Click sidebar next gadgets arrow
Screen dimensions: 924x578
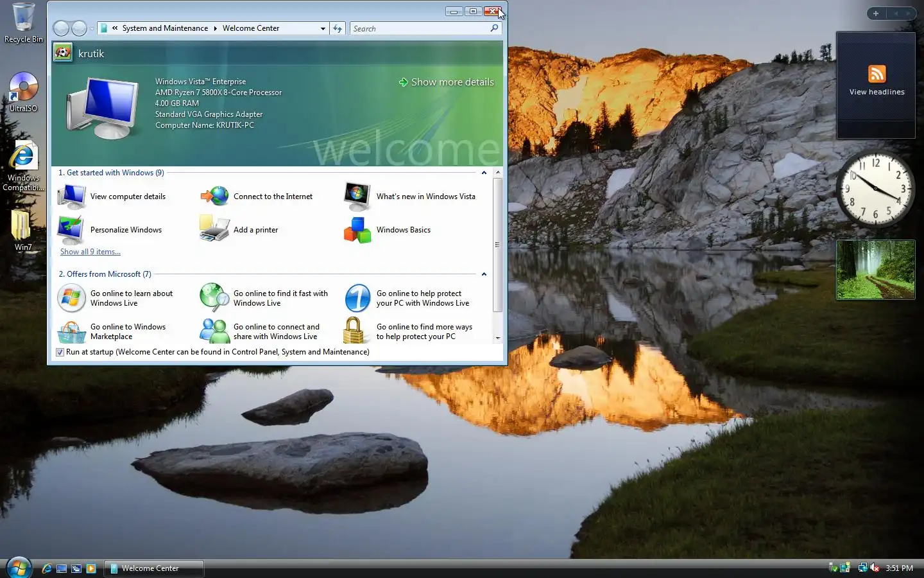point(907,13)
